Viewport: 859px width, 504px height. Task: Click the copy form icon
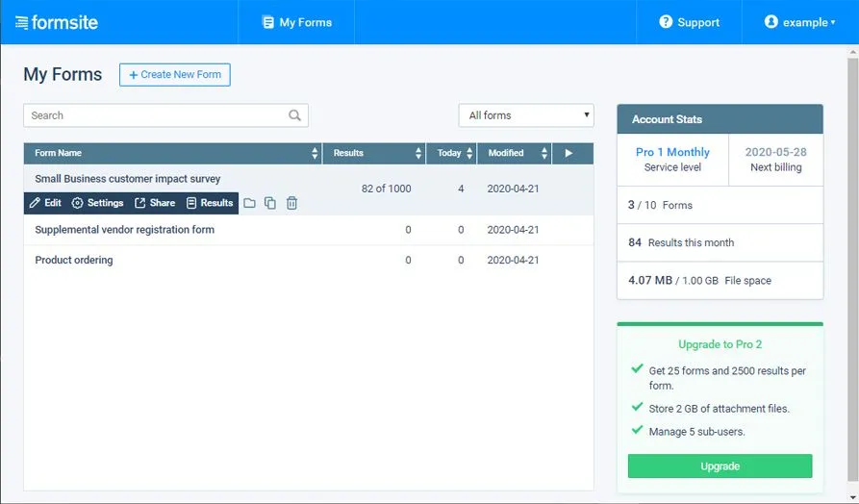[270, 203]
